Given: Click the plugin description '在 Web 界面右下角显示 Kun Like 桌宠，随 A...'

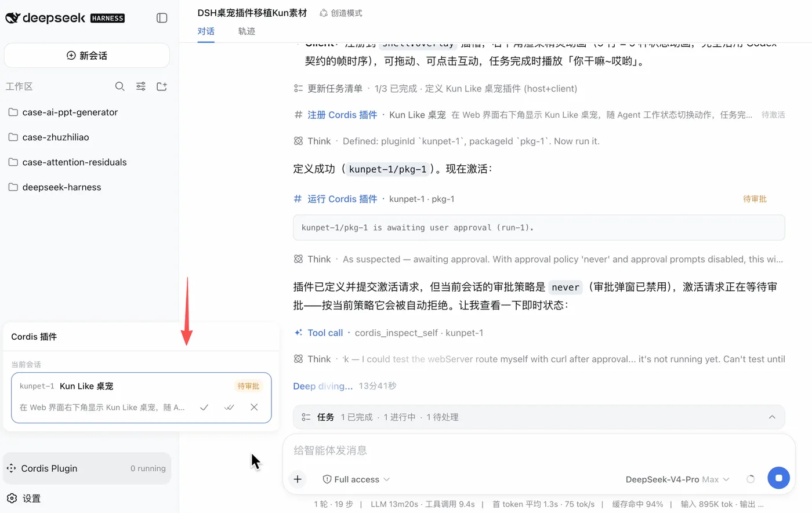Looking at the screenshot, I should point(102,408).
